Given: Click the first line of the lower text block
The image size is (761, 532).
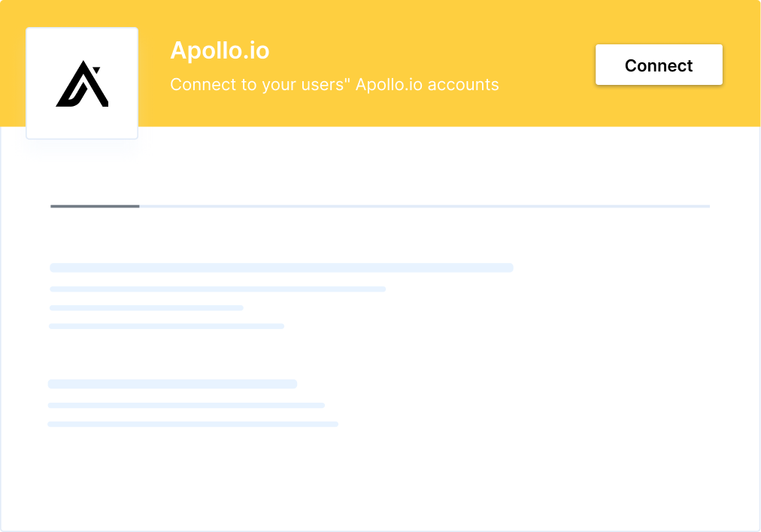Looking at the screenshot, I should click(x=173, y=383).
